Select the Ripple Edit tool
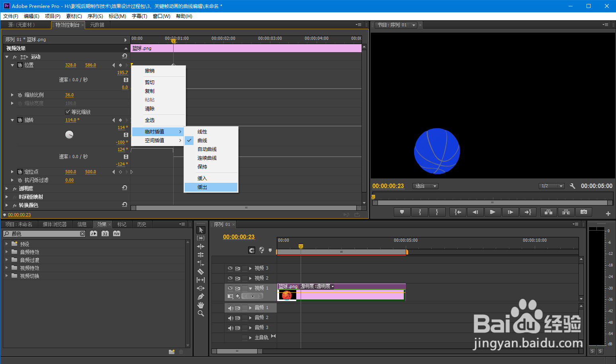 tap(201, 247)
